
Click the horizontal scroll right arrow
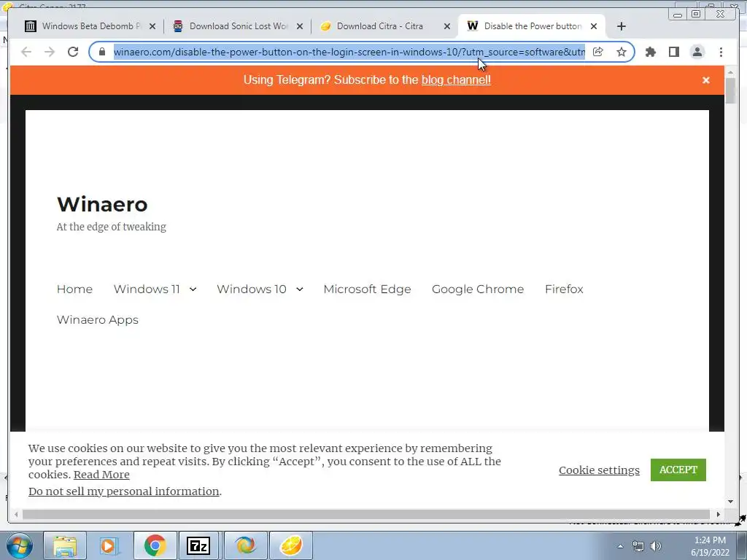[x=719, y=514]
